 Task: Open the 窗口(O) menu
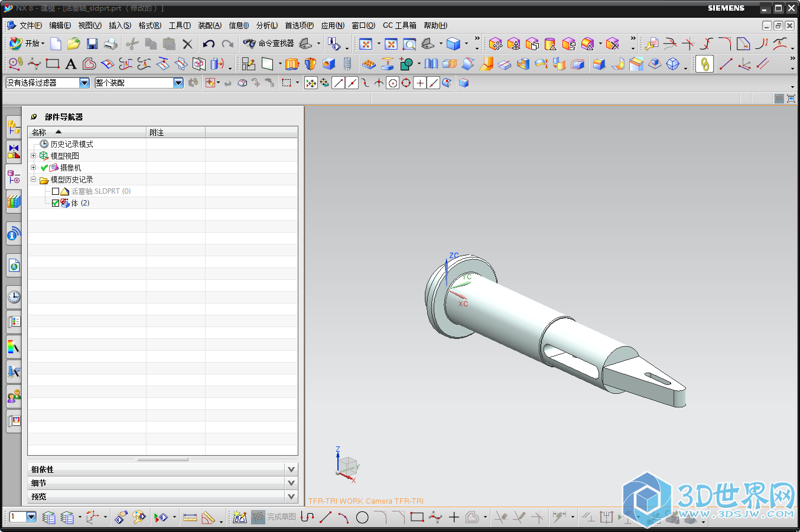click(363, 25)
